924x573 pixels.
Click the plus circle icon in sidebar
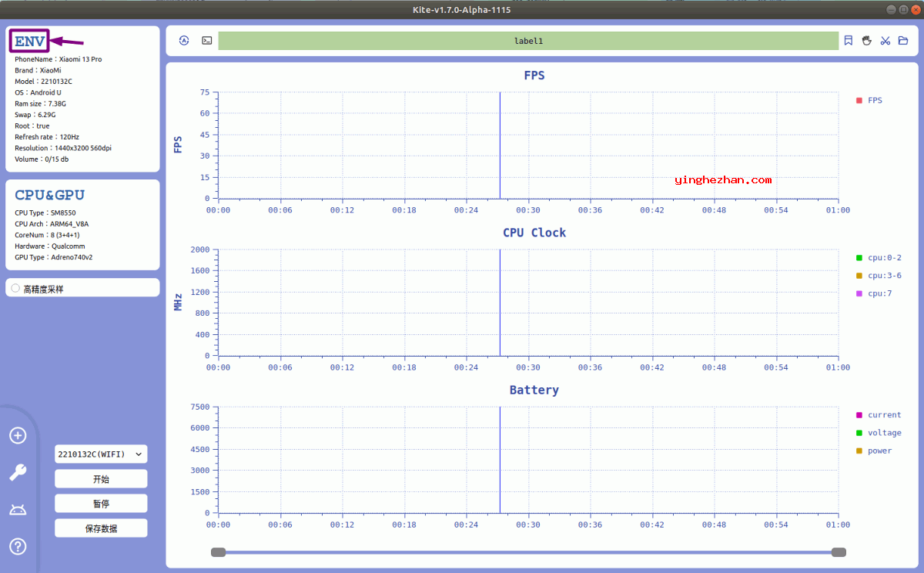(18, 436)
